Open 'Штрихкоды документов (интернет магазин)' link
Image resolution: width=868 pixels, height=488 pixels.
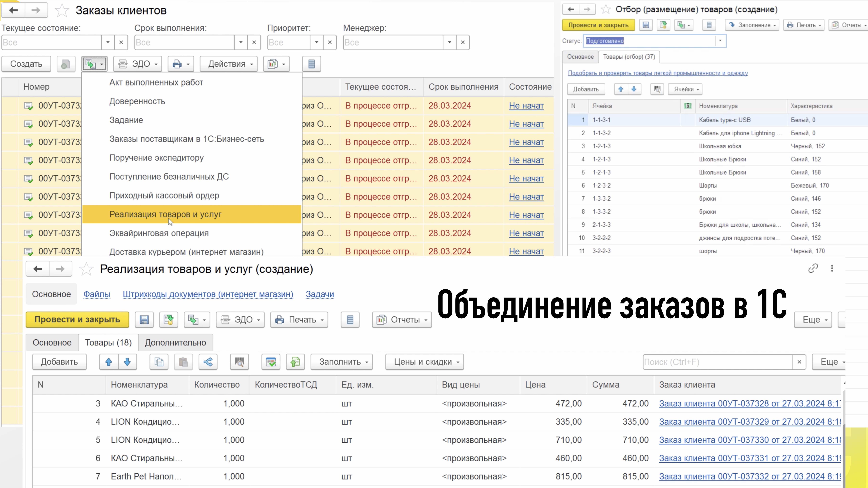click(x=208, y=294)
